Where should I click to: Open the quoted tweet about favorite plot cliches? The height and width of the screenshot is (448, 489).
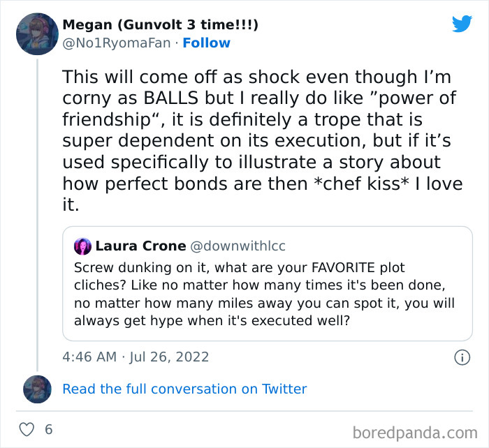pos(267,293)
